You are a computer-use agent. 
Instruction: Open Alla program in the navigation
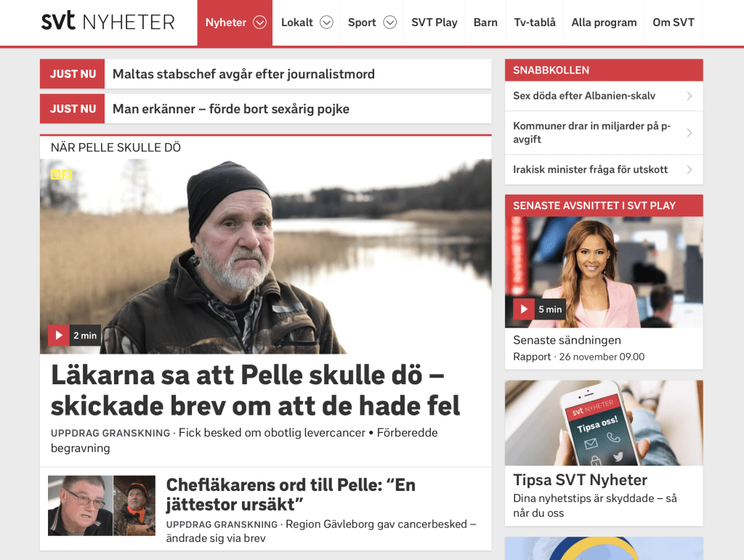click(x=604, y=23)
